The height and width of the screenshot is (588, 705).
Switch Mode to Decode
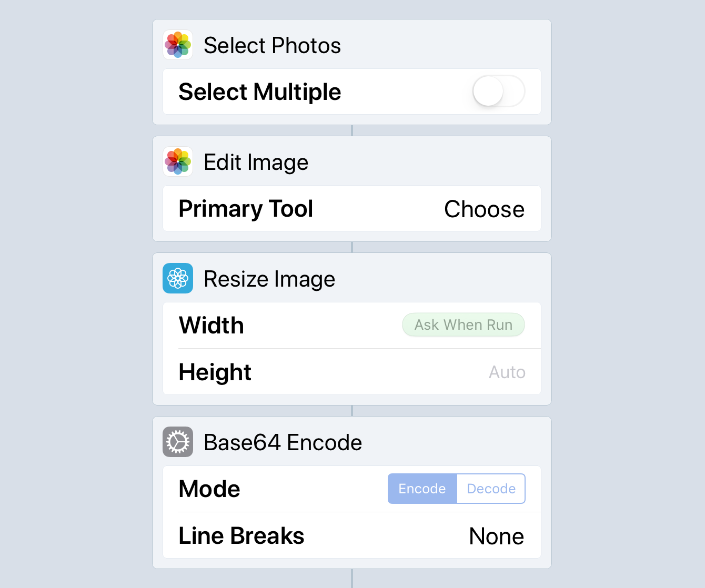point(491,489)
